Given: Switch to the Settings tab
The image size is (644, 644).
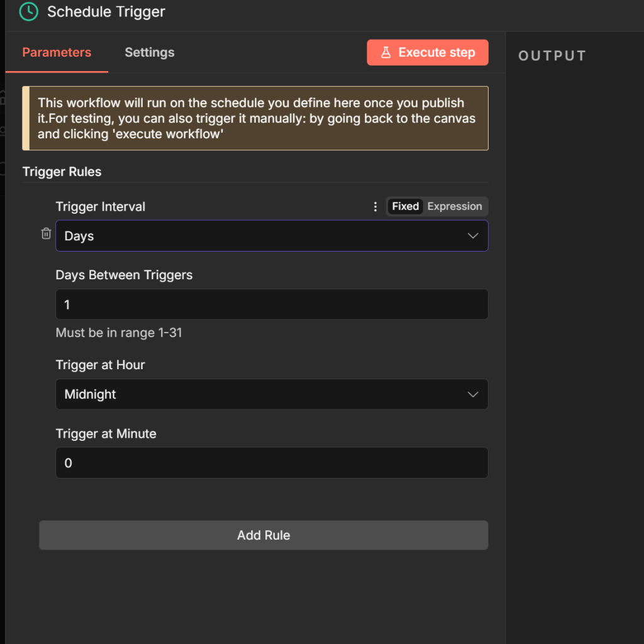Looking at the screenshot, I should [x=149, y=53].
